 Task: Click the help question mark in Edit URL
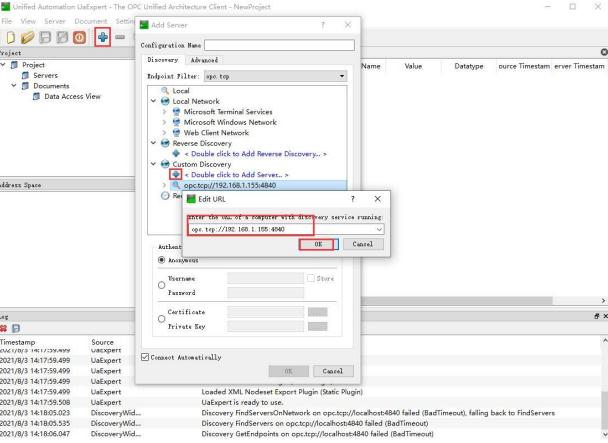(x=352, y=199)
